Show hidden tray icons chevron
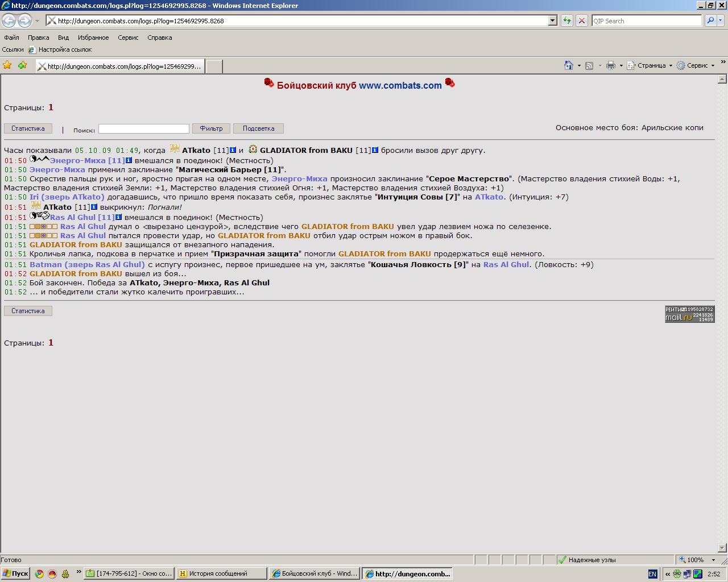Viewport: 728px width, 582px height. 668,574
